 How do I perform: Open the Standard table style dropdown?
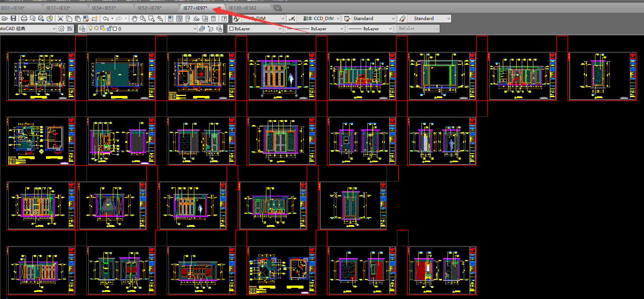[x=393, y=19]
